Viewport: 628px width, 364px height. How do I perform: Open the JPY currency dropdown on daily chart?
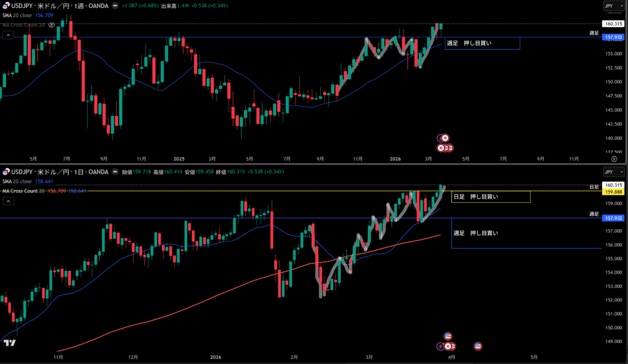pyautogui.click(x=614, y=172)
